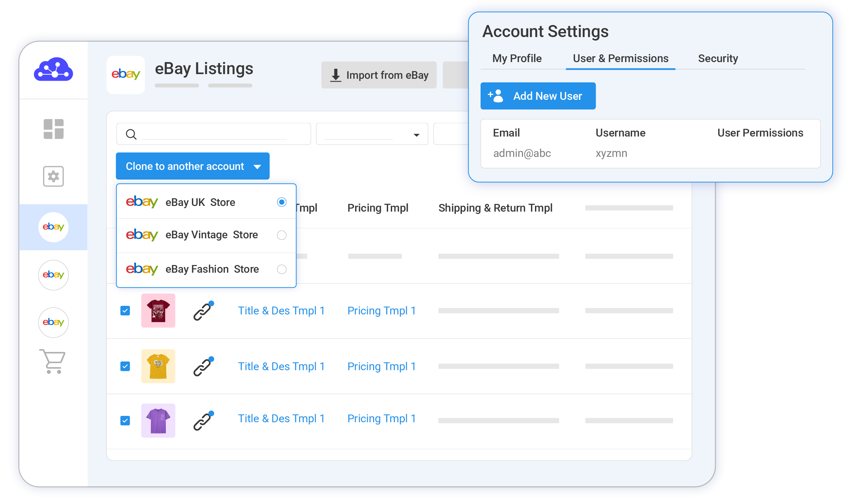Open the filter dropdown next to search
This screenshot has width=846, height=504.
click(372, 134)
